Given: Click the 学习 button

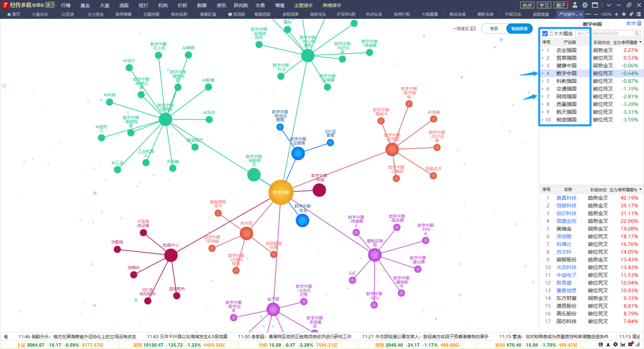Looking at the screenshot, I should 544,5.
